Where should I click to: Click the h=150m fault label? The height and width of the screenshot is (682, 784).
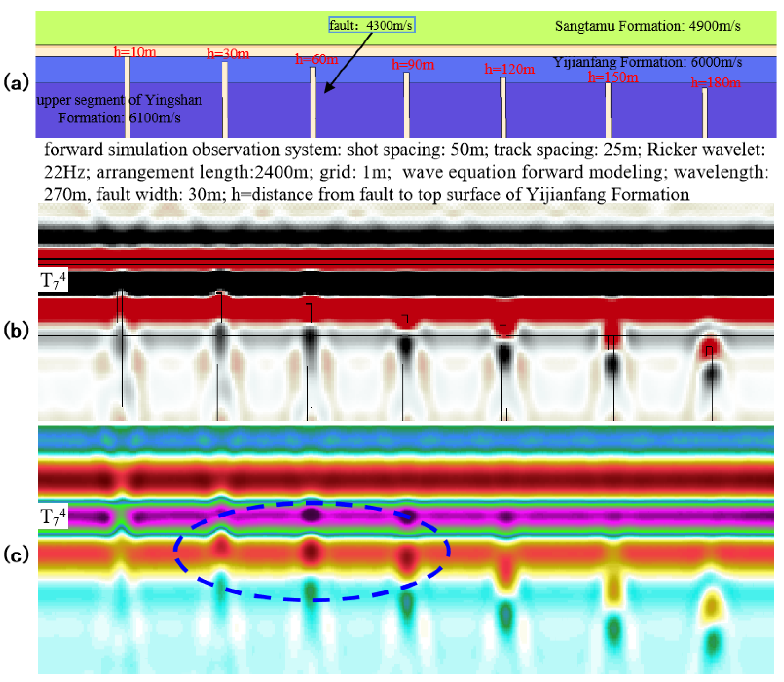(x=613, y=77)
